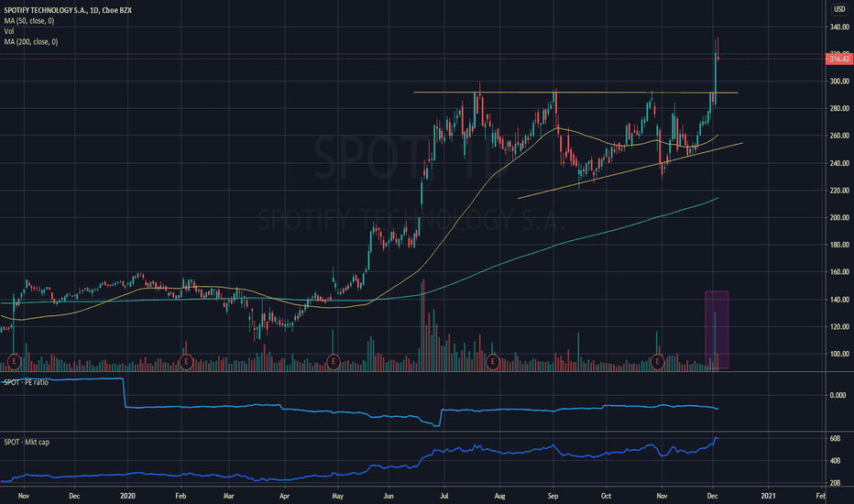854x504 pixels.
Task: Click the 140.00 price axis label
Action: click(839, 299)
